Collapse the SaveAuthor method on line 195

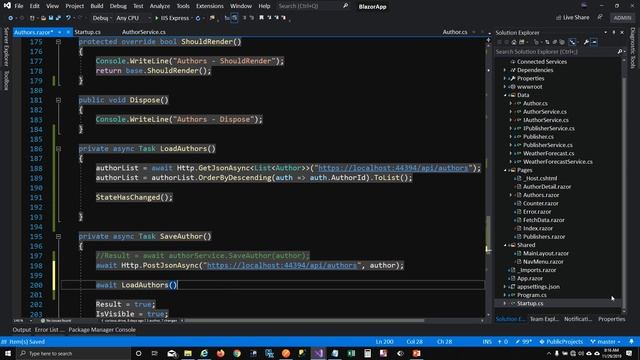(x=58, y=236)
